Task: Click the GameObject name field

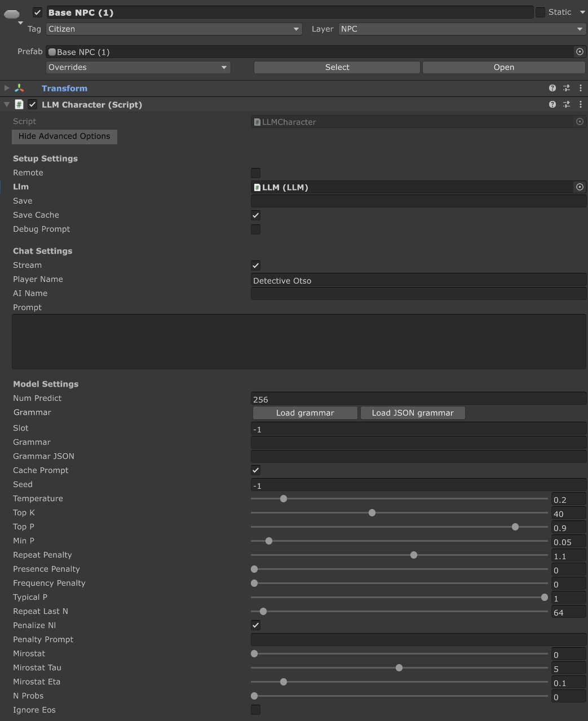Action: 290,12
